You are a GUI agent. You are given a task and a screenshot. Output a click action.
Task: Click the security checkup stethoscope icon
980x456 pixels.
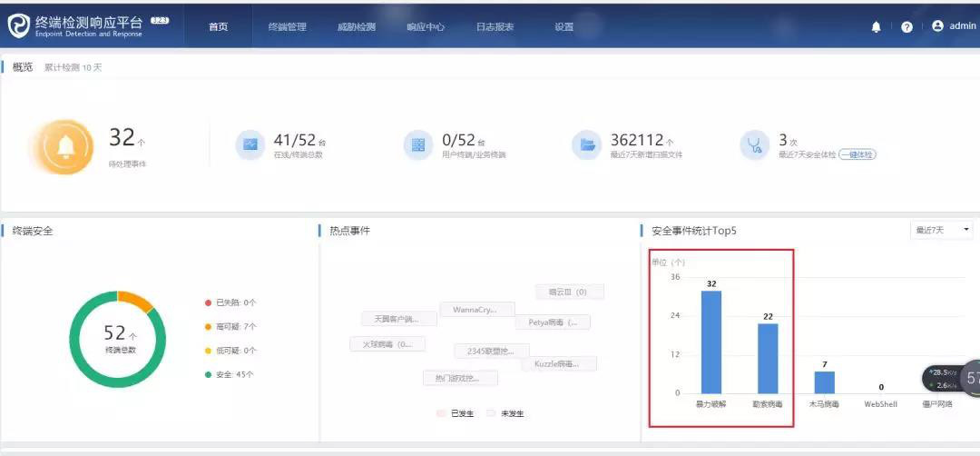(754, 144)
